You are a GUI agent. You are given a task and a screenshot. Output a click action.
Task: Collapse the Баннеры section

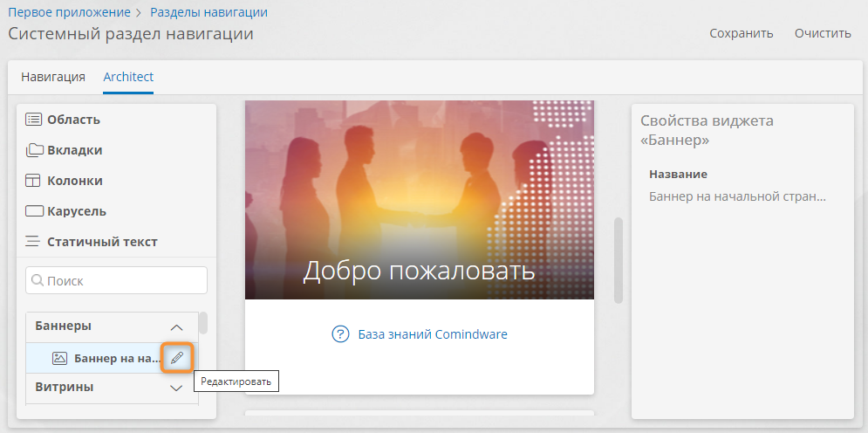(x=175, y=326)
